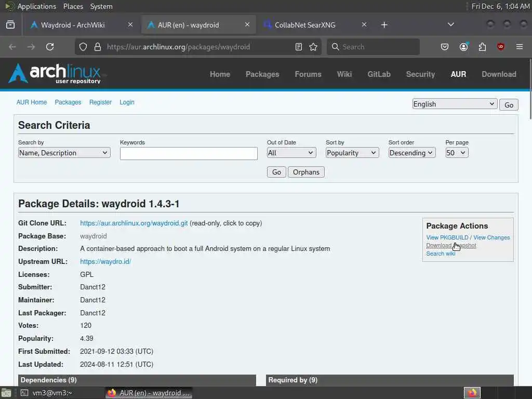The height and width of the screenshot is (399, 532).
Task: Click View PKGBUILD link
Action: [x=447, y=237]
